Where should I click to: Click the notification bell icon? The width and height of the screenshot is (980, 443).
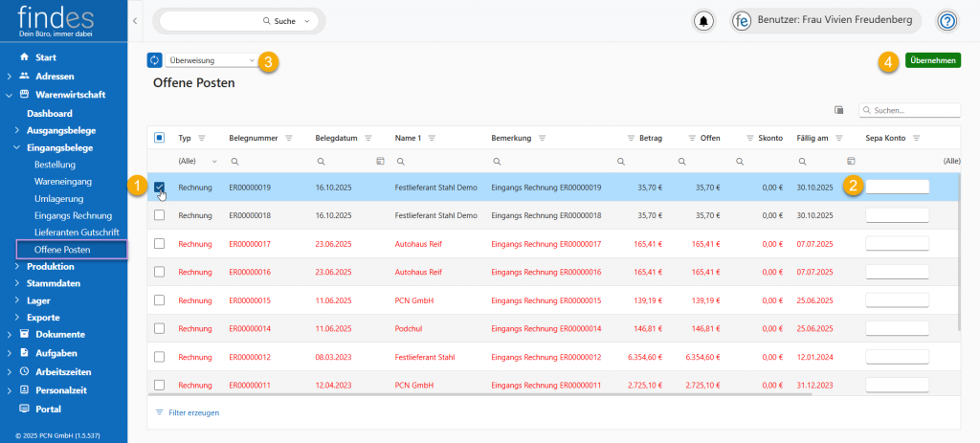pos(704,21)
